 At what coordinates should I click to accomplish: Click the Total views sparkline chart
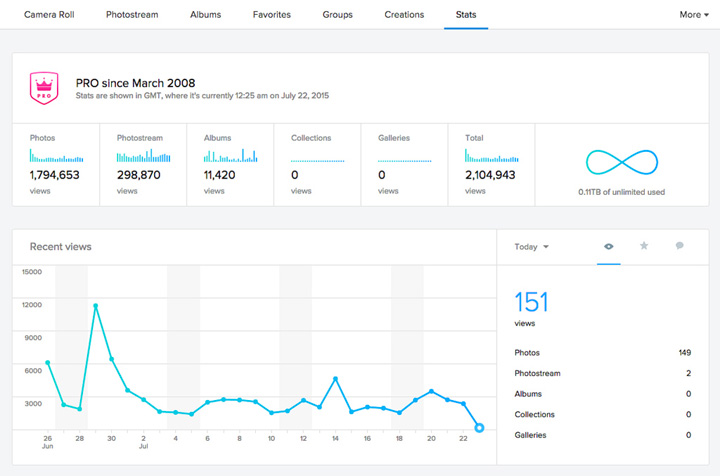point(492,156)
